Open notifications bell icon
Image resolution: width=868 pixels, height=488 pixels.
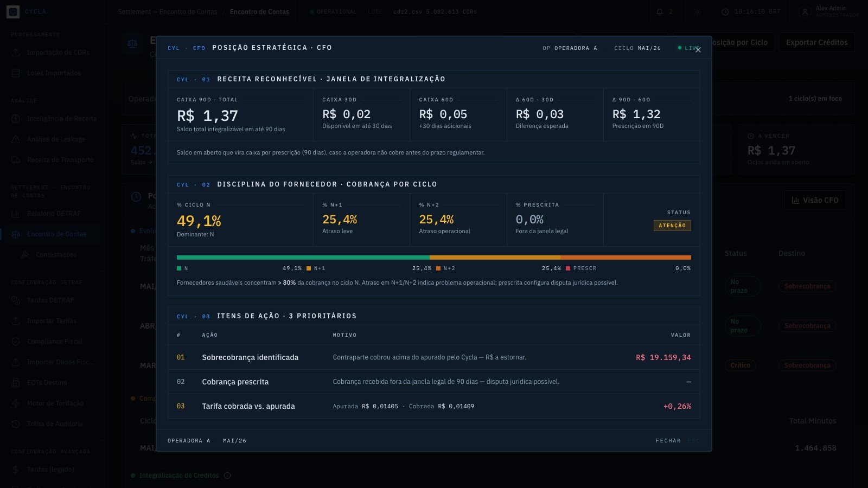coord(660,11)
